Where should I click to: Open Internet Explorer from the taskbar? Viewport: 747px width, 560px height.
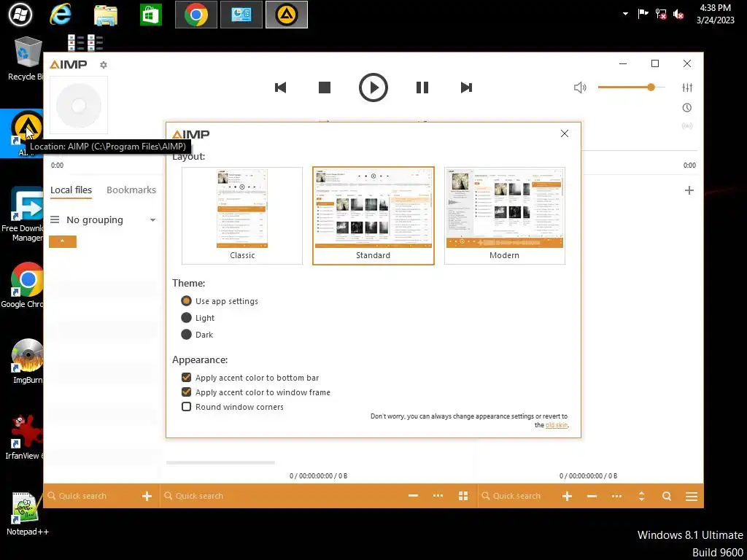click(61, 15)
